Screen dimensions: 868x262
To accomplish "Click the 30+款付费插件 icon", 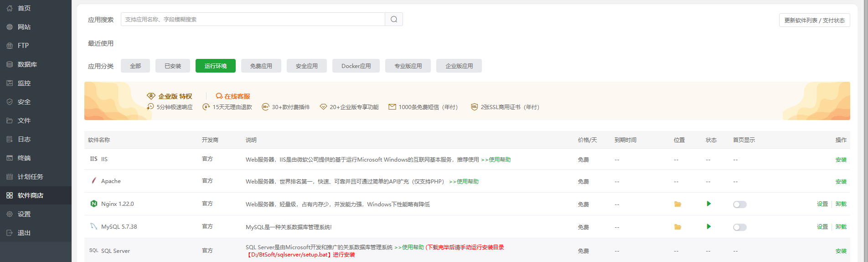I will click(x=265, y=107).
